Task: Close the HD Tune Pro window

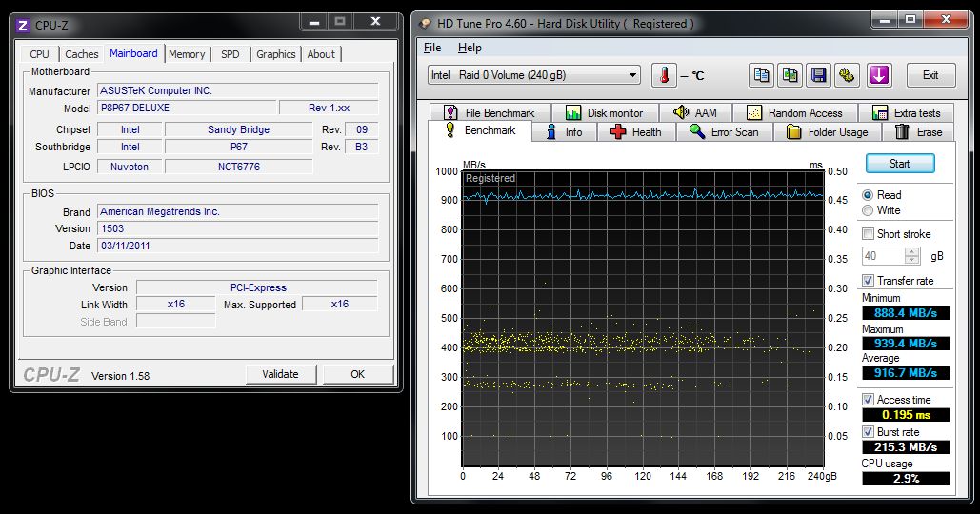Action: [946, 20]
